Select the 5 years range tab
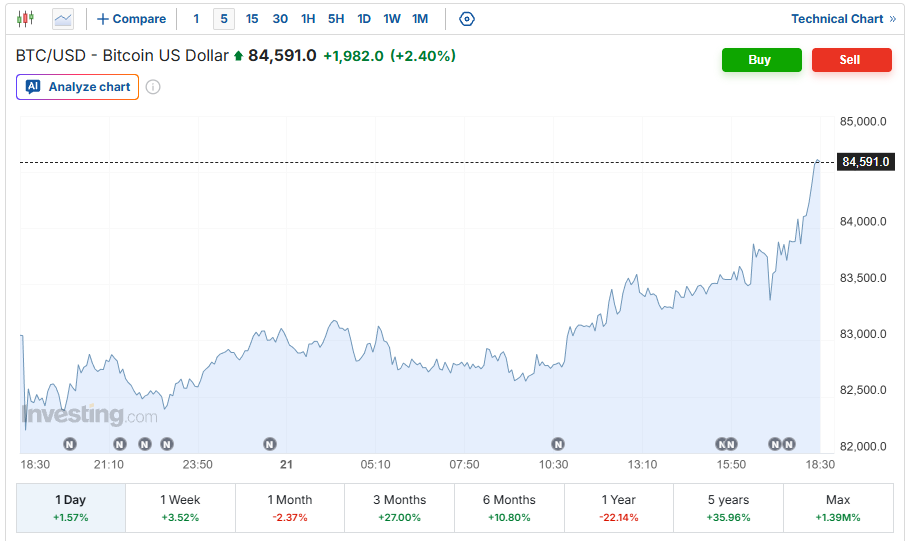This screenshot has width=911, height=541. [729, 508]
